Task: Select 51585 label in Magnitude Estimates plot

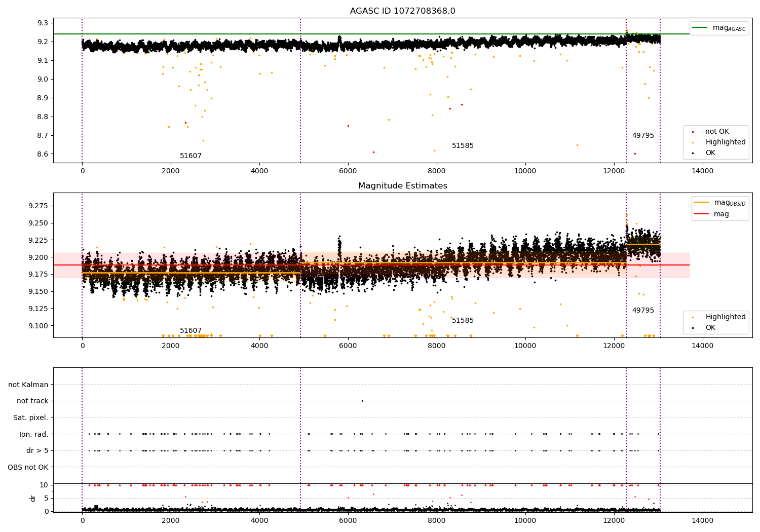Action: point(463,321)
